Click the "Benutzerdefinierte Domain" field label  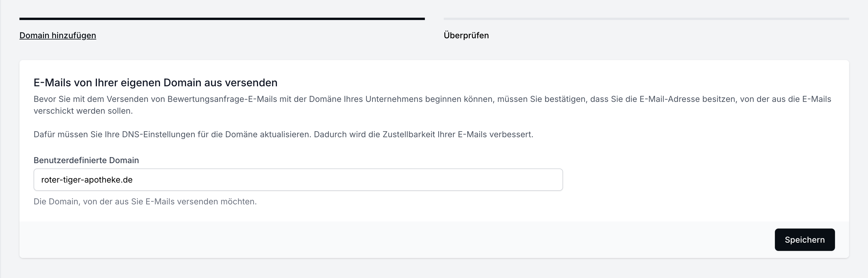coord(86,160)
